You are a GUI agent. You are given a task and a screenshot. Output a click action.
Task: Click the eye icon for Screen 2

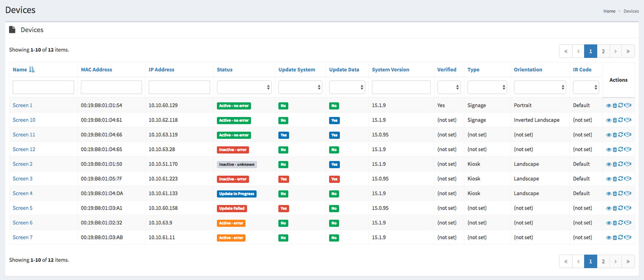(x=609, y=164)
